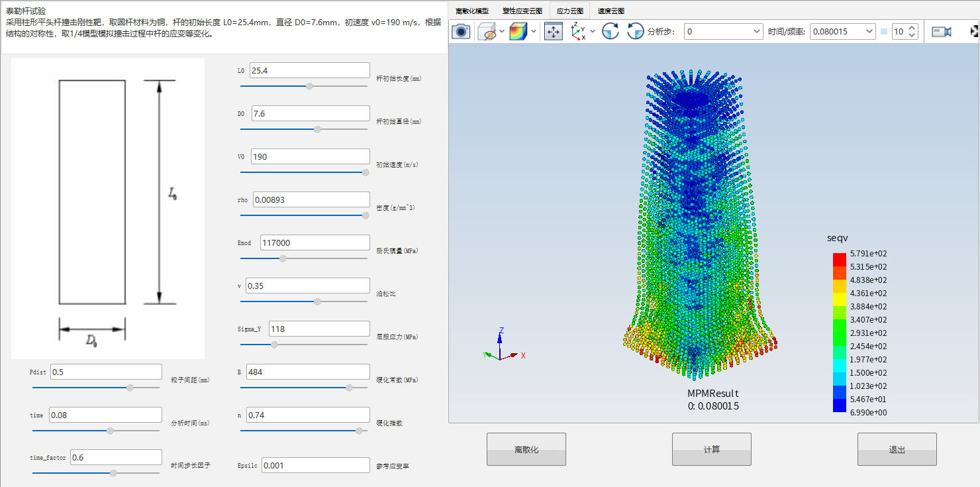Switch to the 塑性应变云图 tab

522,11
